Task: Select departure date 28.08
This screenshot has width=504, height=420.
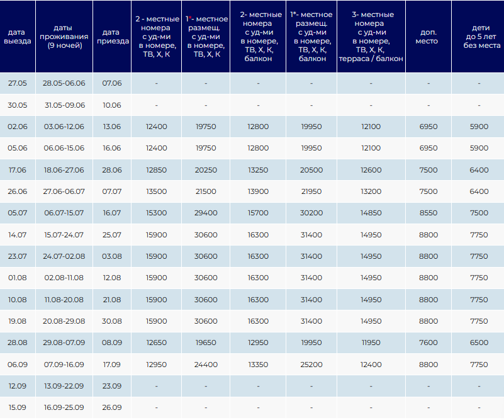Action: click(x=18, y=343)
